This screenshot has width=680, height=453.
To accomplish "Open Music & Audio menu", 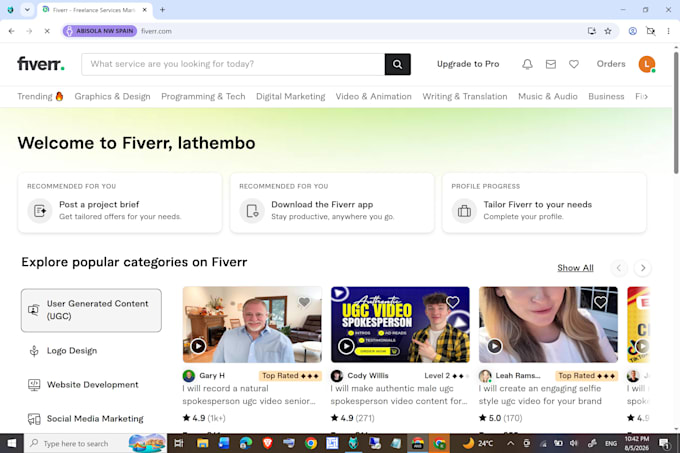I will 548,97.
